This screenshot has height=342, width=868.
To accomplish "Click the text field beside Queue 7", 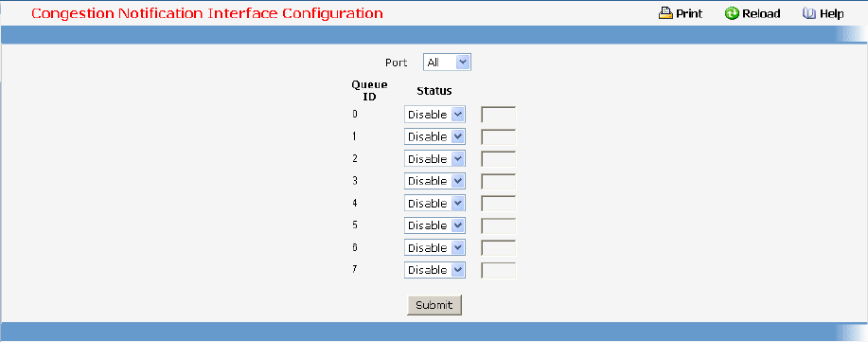I will tap(499, 270).
